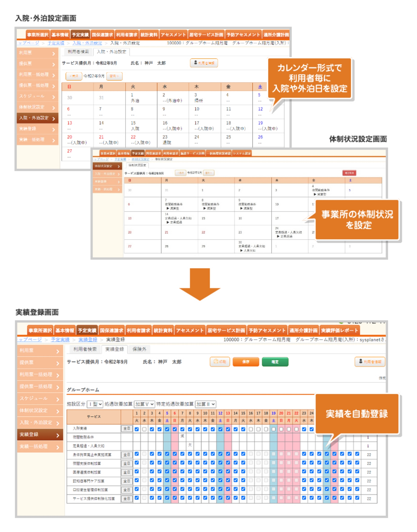This screenshot has width=417, height=532.
Task: Open 統計資料 tab in top 入院・外泊設定 screen
Action: (x=149, y=35)
